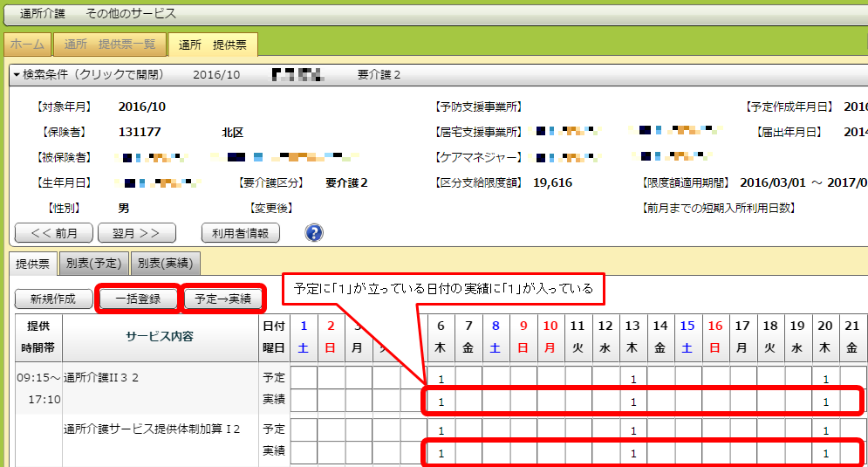Click the 新規作成 button
The image size is (868, 467).
(53, 299)
